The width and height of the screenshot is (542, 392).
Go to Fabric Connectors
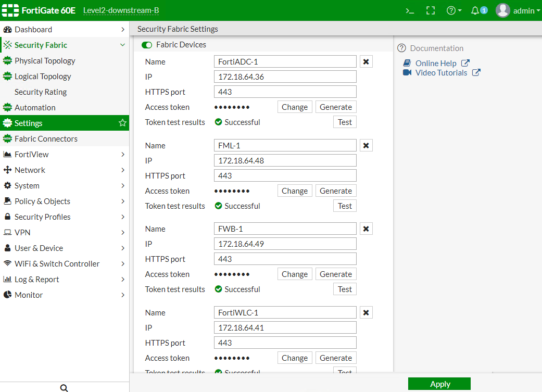[x=46, y=139]
